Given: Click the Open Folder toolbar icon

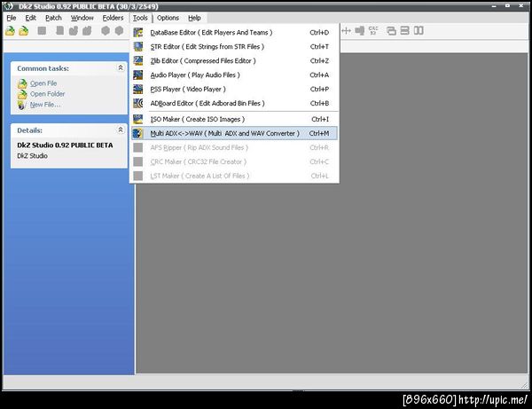Looking at the screenshot, I should [24, 31].
